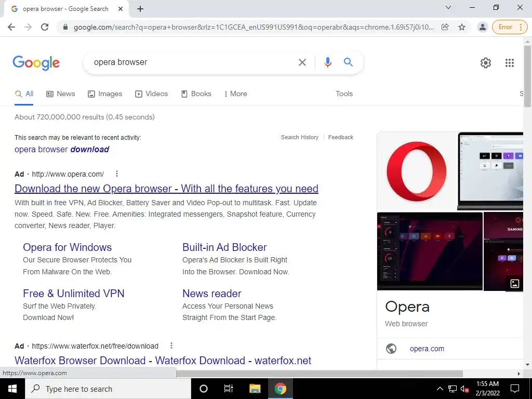Open the Built-in Ad Blocker sitelink

(224, 247)
